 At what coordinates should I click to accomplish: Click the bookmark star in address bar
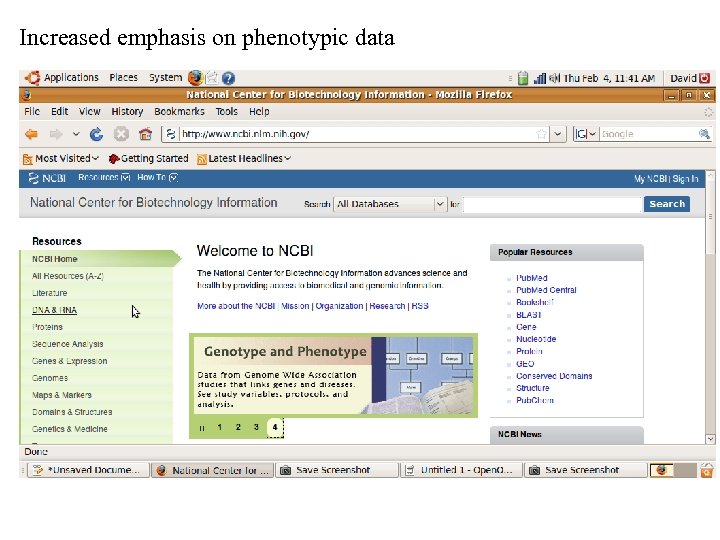point(541,134)
